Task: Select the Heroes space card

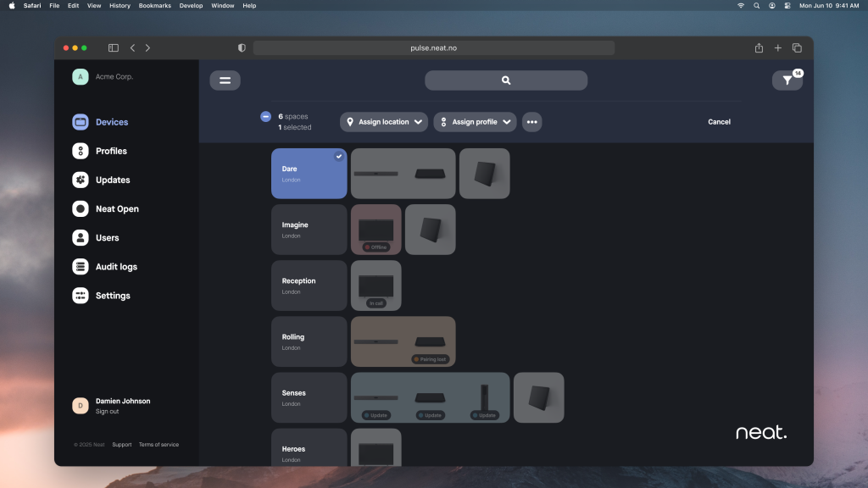Action: [x=309, y=447]
